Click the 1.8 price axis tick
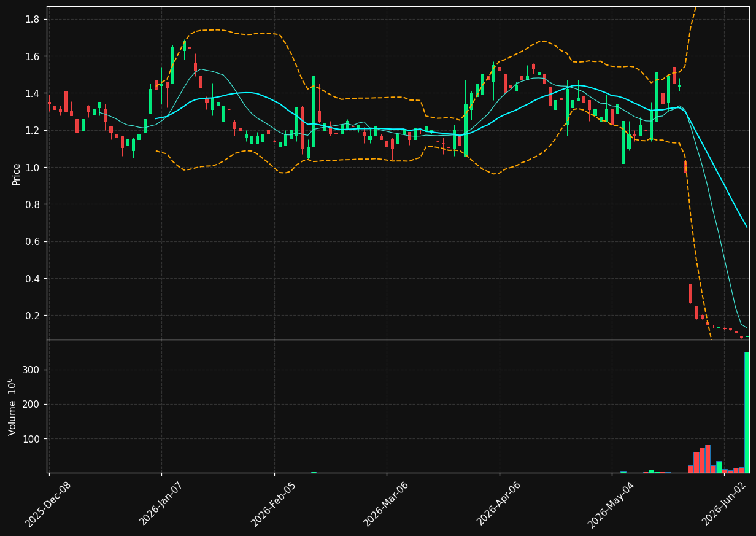 tap(33, 20)
